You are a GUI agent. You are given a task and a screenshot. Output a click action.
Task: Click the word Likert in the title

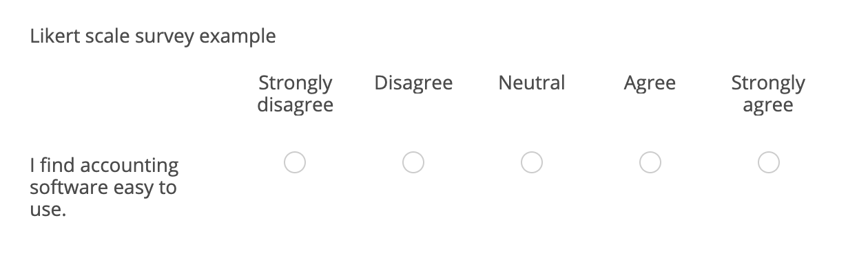[x=53, y=36]
